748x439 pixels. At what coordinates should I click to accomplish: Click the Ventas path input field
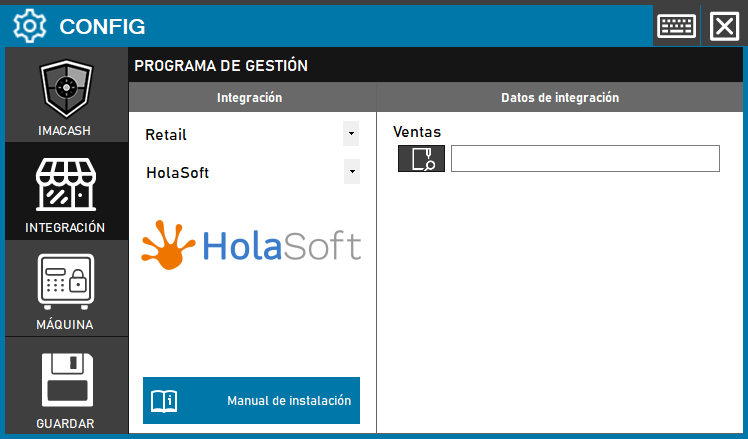pos(585,159)
